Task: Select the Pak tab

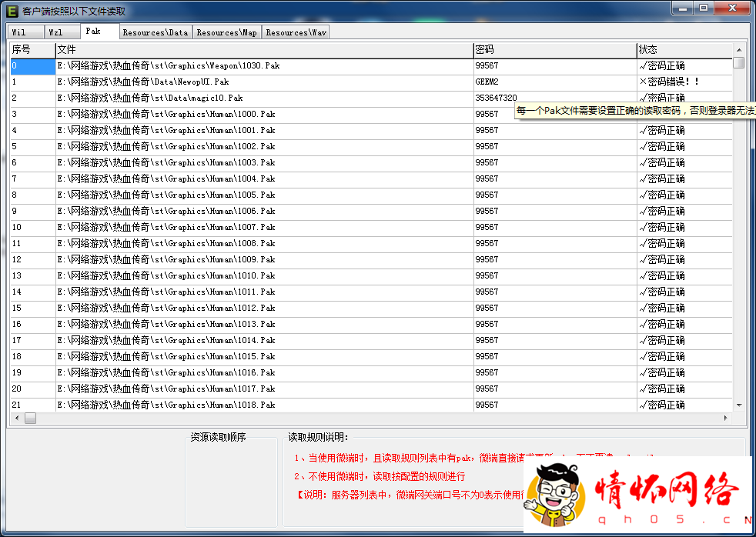Action: click(100, 31)
